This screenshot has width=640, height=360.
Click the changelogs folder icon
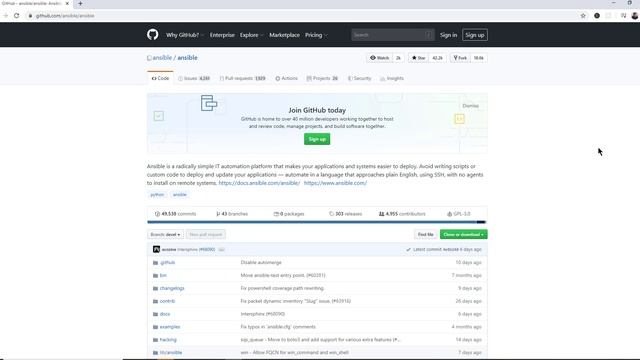tap(155, 288)
